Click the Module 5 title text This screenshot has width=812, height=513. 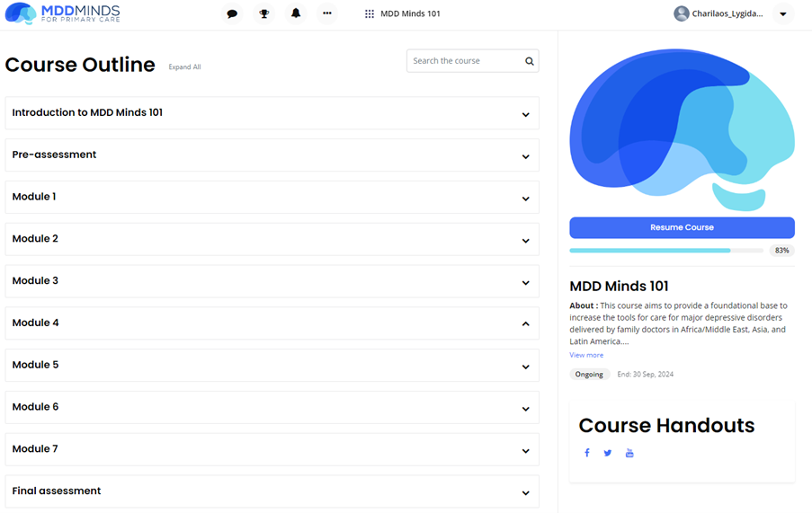click(36, 365)
